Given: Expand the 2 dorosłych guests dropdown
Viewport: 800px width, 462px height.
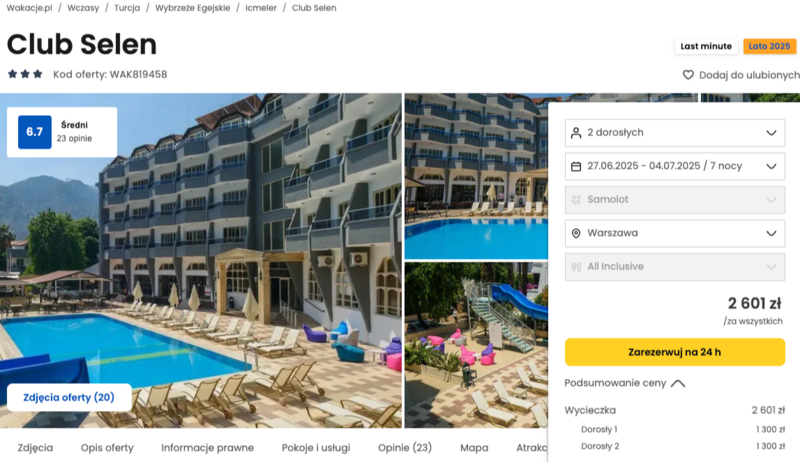Looking at the screenshot, I should coord(674,133).
